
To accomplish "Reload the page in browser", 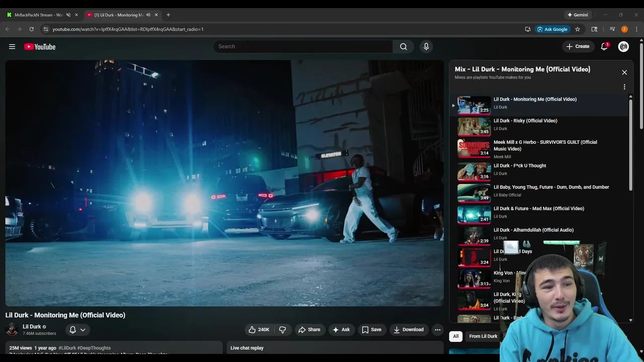I will coord(31,29).
